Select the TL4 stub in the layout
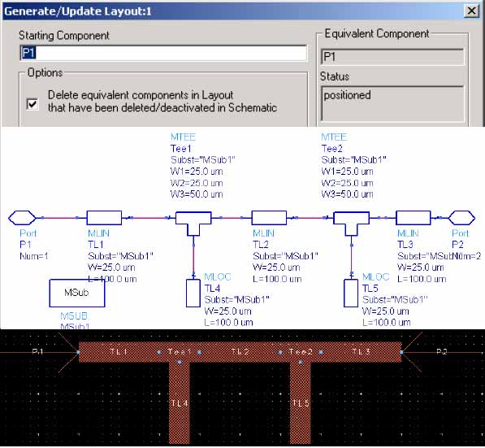The height and width of the screenshot is (448, 485). click(180, 402)
